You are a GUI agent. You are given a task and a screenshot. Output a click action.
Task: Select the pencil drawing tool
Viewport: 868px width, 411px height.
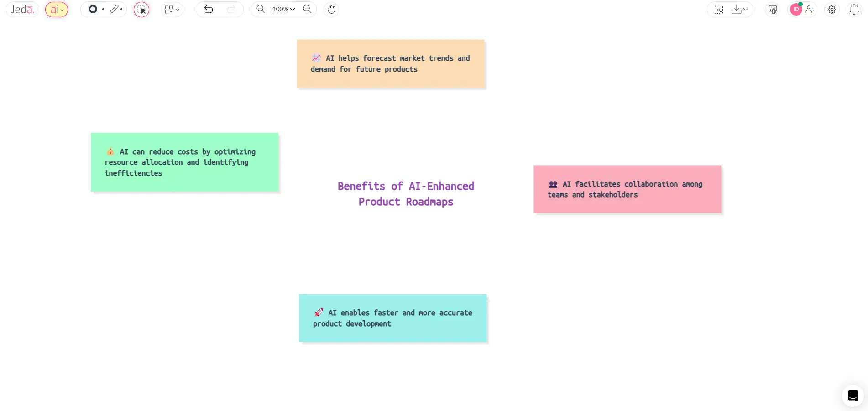(115, 9)
